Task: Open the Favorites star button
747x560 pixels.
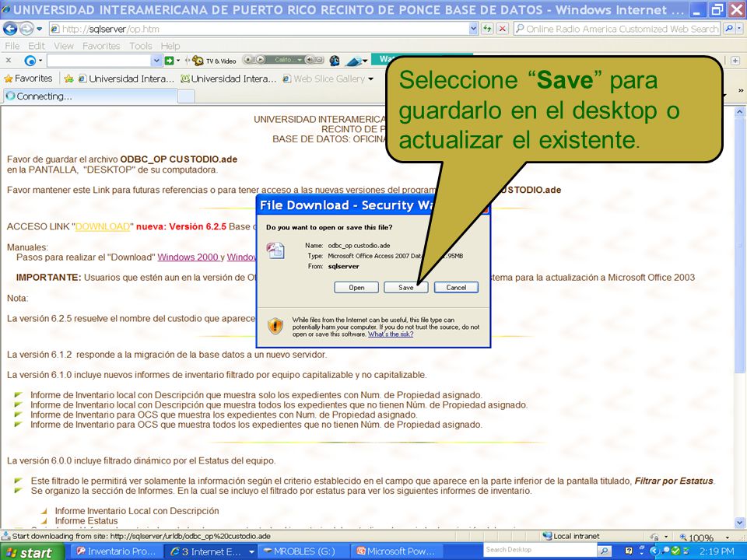Action: click(29, 78)
